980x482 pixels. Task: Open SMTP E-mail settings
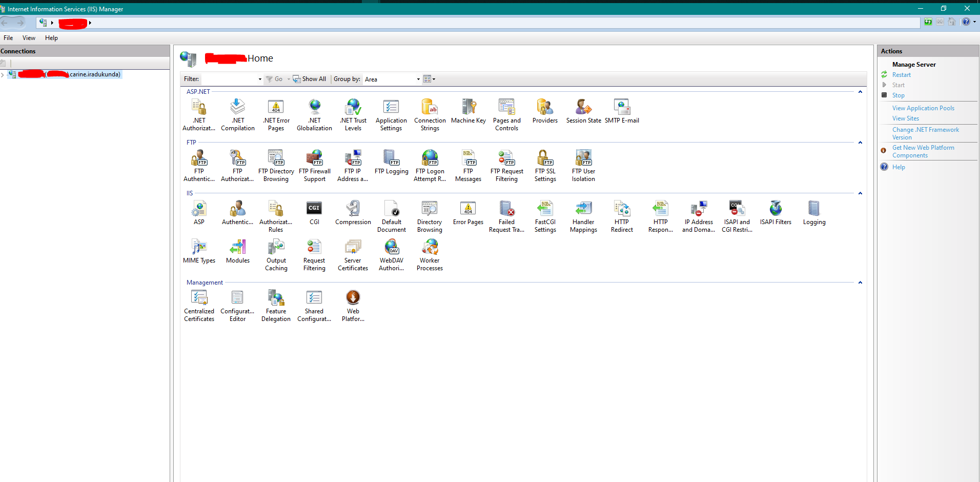[622, 111]
